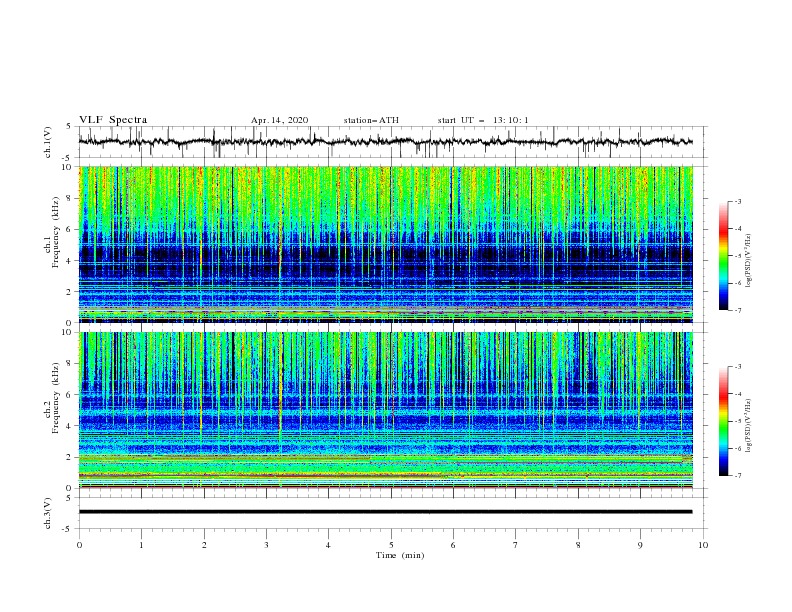Click the date "Apr. 14, 2020"
Viewport: 792px width, 612px height.
point(279,120)
